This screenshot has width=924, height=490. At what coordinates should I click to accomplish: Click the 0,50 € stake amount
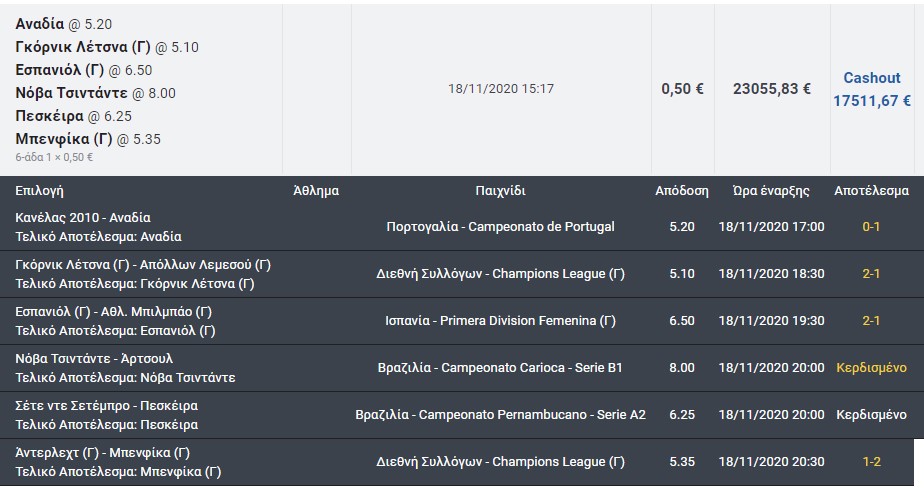[x=682, y=89]
